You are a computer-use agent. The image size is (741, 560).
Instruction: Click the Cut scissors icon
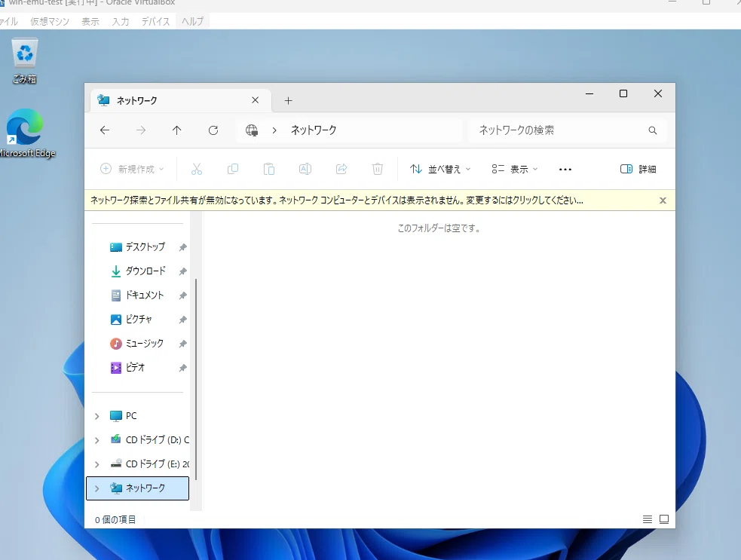click(x=197, y=169)
